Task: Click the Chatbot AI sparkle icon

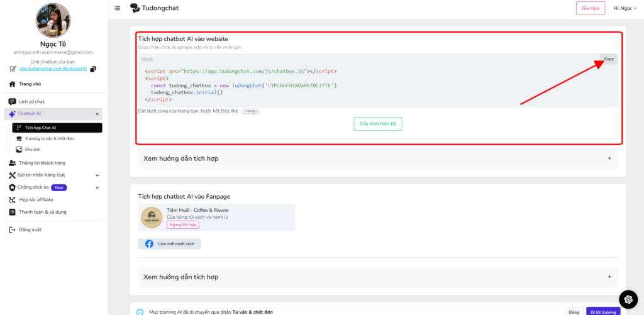Action: pyautogui.click(x=12, y=114)
